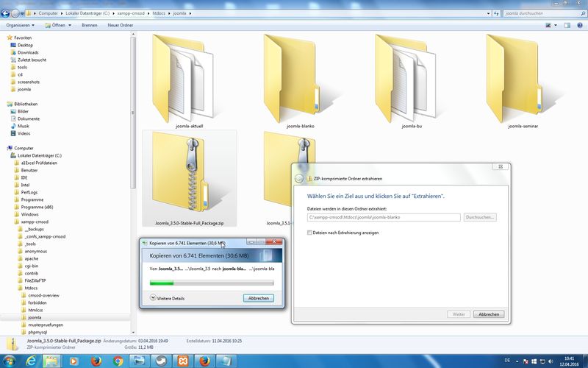588x368 pixels.
Task: Click the Weiter button in extraction dialog
Action: [x=459, y=314]
